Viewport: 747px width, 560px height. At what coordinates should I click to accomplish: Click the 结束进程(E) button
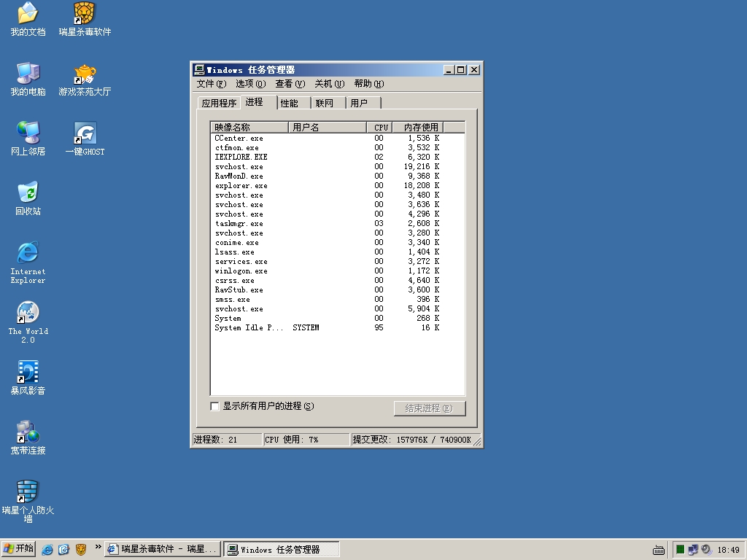[x=429, y=408]
